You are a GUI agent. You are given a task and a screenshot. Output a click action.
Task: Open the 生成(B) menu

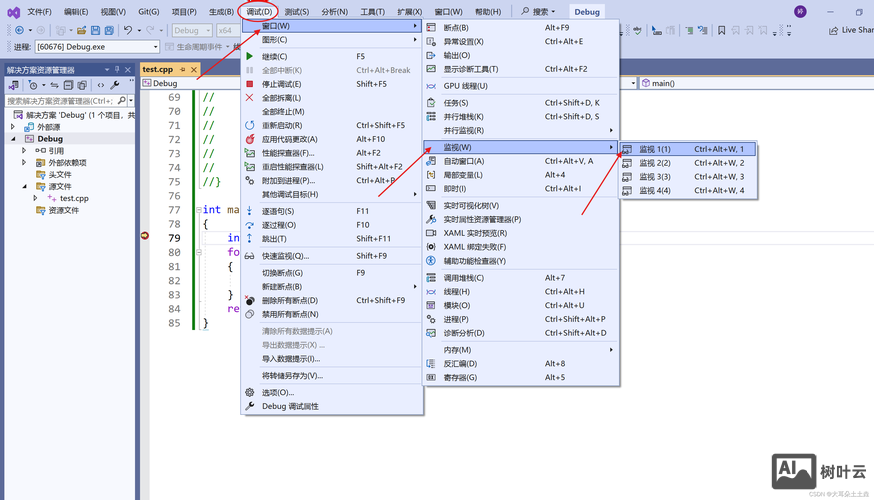point(221,12)
